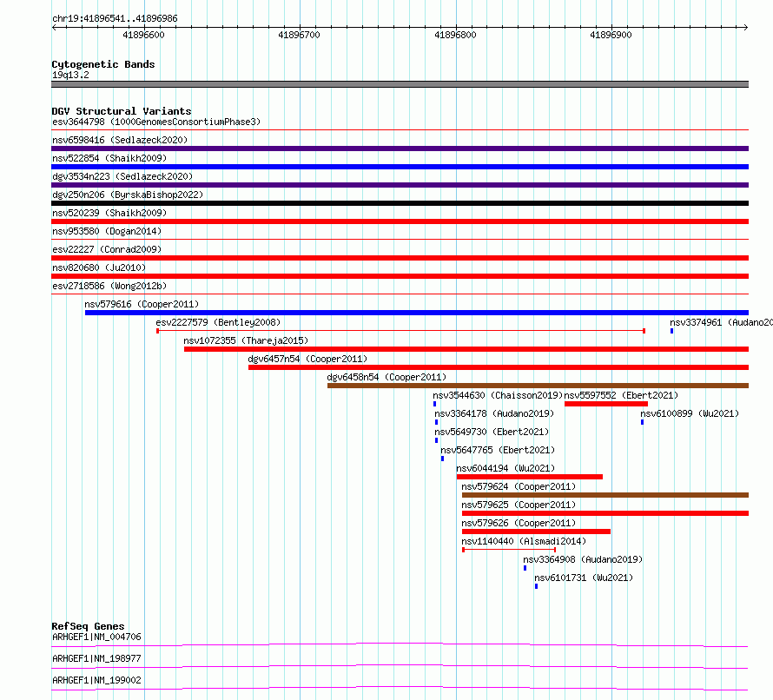This screenshot has width=773, height=700.
Task: Click the 41896700 ruler tick label
Action: pyautogui.click(x=300, y=35)
